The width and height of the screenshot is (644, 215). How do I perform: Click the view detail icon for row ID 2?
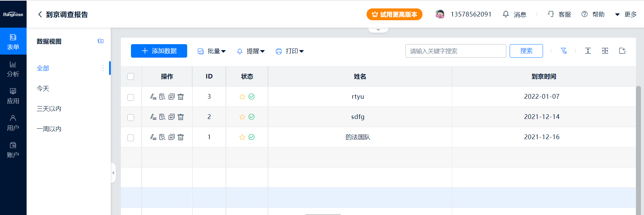pyautogui.click(x=162, y=117)
